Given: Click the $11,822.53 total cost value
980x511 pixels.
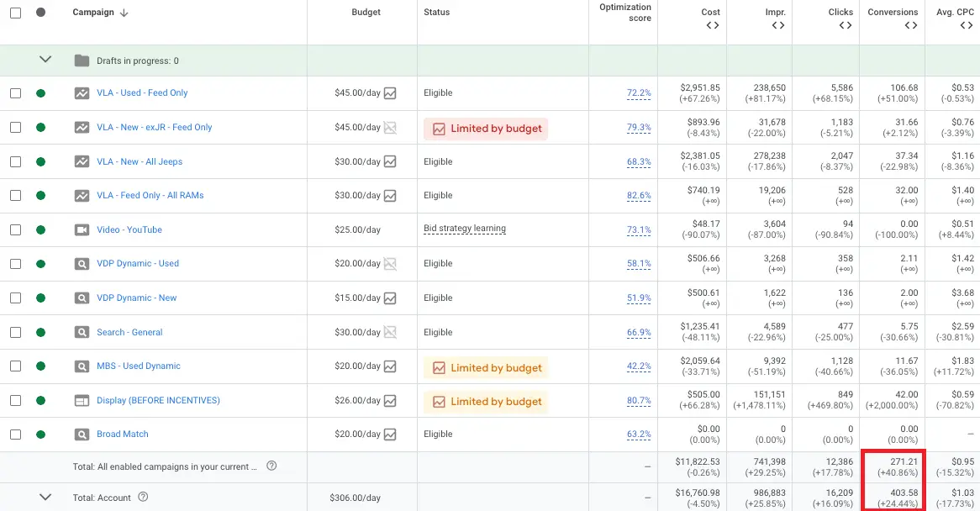Looking at the screenshot, I should [698, 461].
